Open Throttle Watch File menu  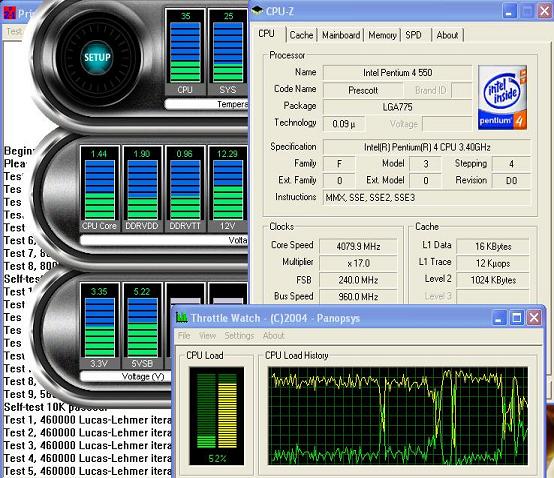184,335
